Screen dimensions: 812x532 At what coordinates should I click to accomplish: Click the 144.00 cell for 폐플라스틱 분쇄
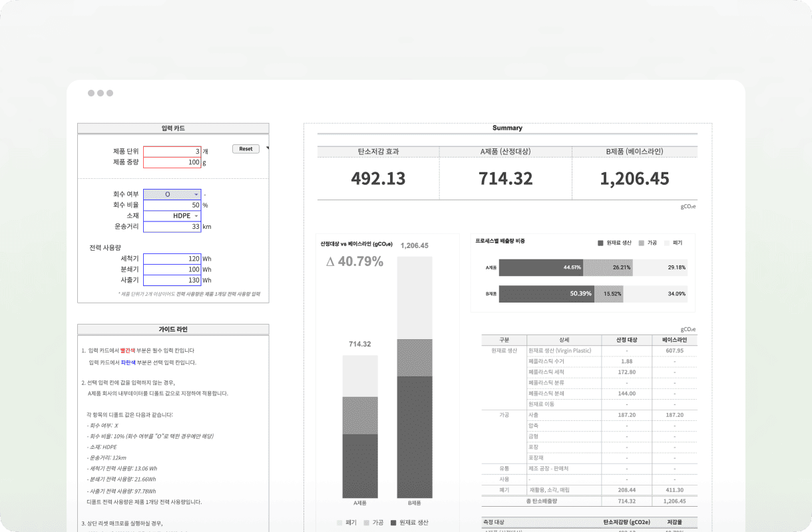pos(626,393)
